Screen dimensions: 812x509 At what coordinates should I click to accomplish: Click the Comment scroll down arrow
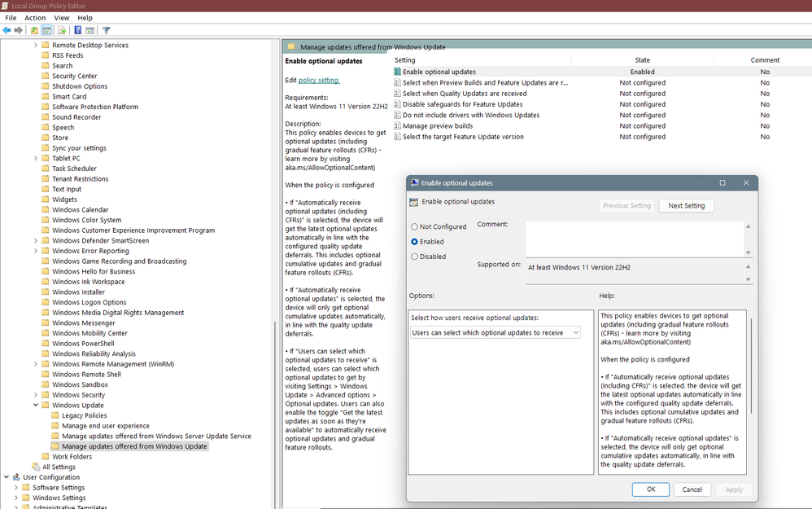[748, 252]
